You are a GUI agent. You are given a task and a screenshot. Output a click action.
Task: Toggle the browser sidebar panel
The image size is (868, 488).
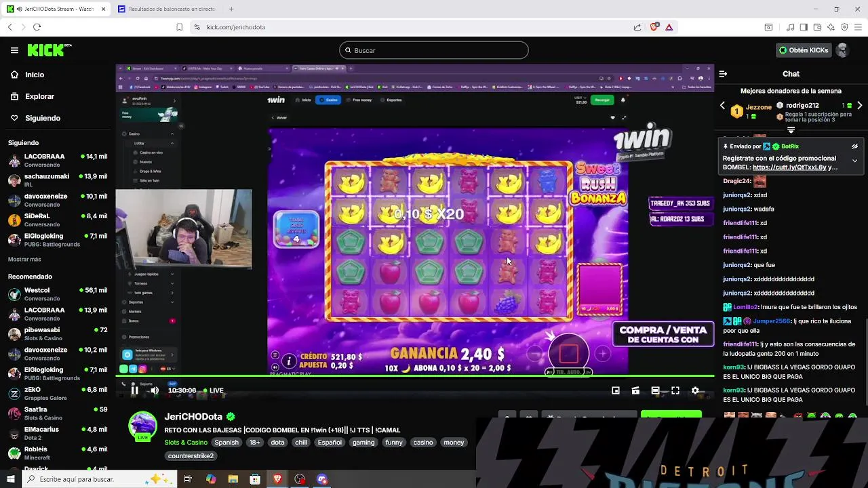pos(804,27)
